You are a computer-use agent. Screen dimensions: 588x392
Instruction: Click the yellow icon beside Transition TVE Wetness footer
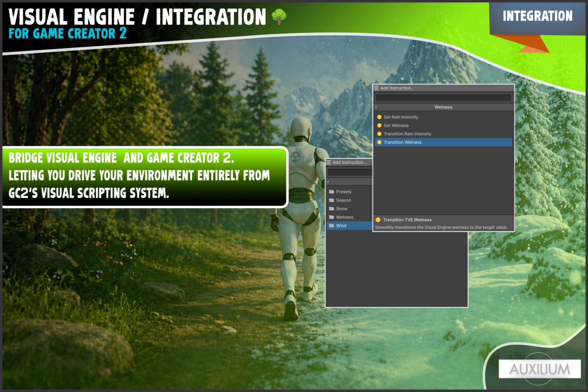tap(378, 220)
